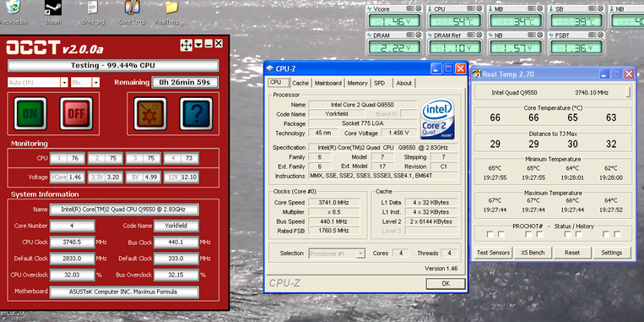
Task: Open the DRAM Ref widget settings icon
Action: tap(471, 35)
